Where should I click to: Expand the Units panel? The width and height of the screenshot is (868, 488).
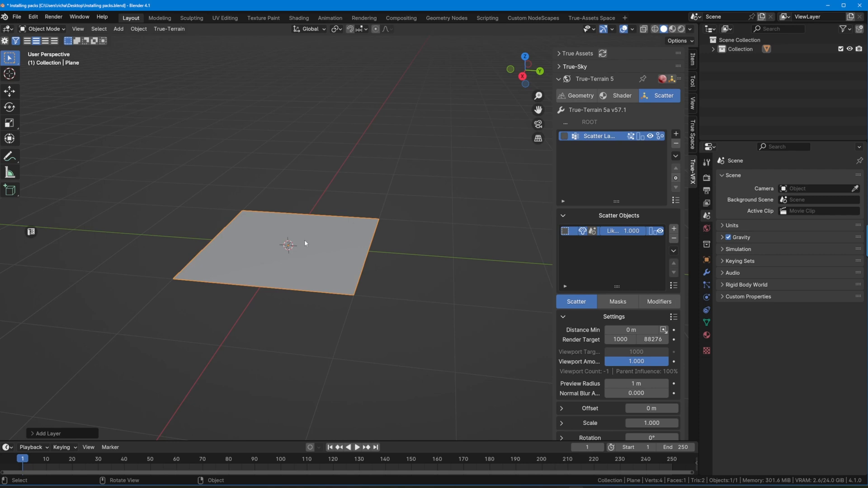[731, 225]
